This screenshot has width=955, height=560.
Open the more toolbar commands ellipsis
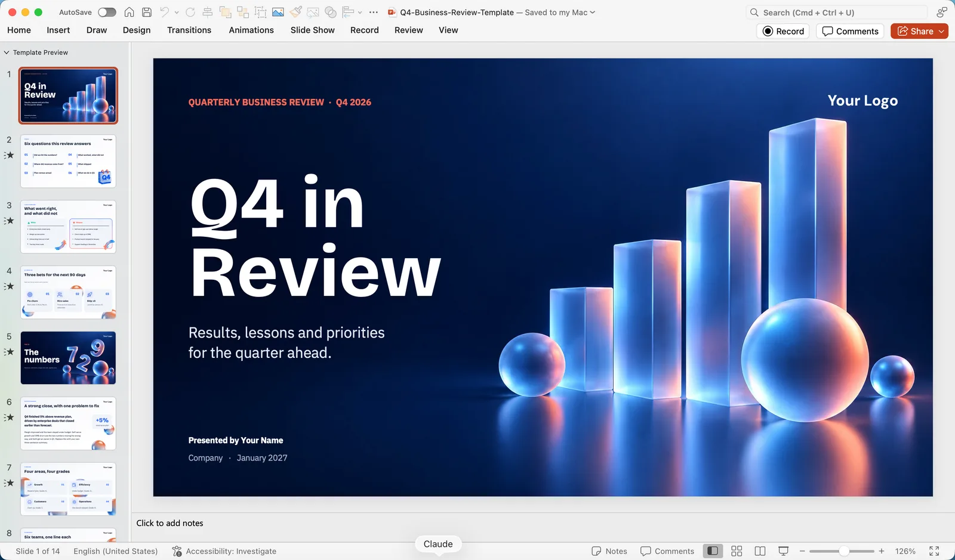coord(374,12)
